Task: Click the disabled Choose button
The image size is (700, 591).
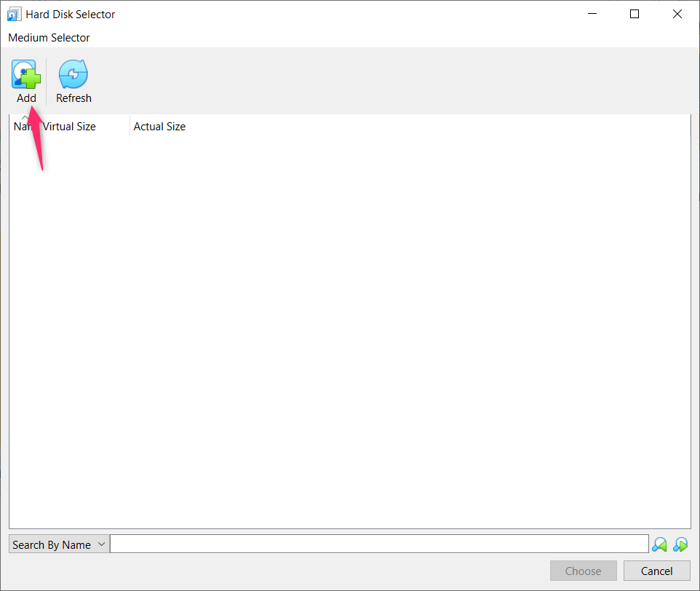Action: [583, 571]
